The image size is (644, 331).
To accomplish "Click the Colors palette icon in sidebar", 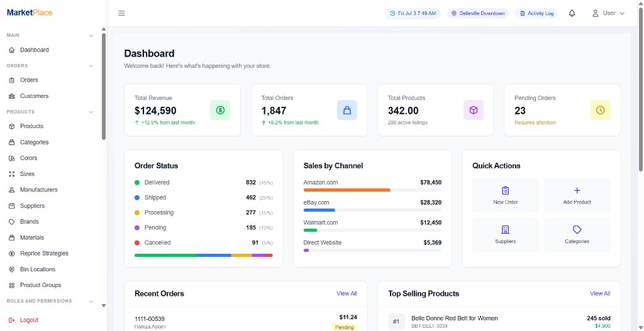I will click(x=11, y=158).
